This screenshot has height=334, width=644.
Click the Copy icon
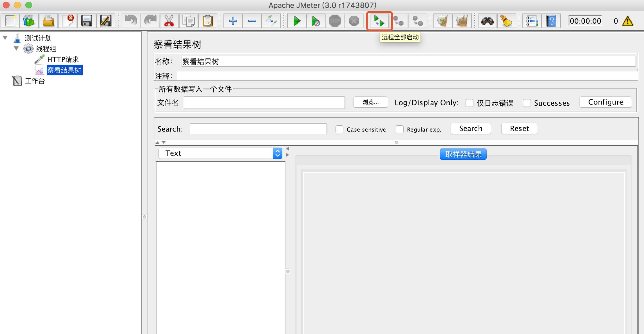coord(188,21)
